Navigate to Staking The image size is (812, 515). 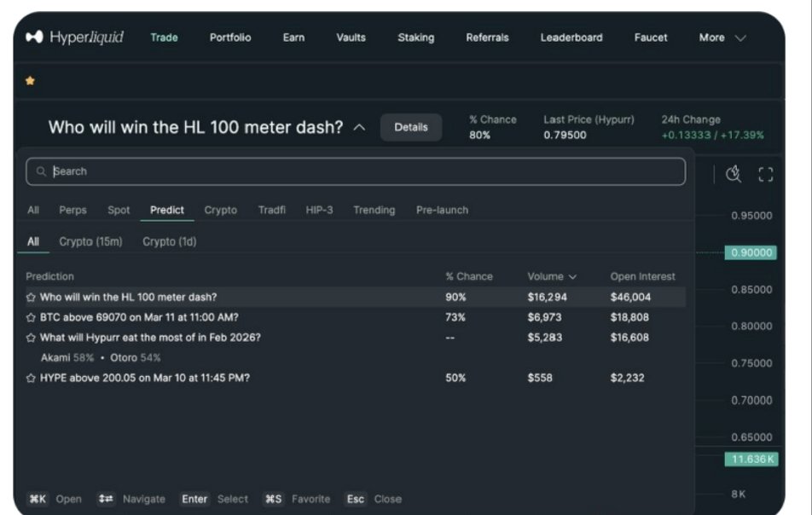416,38
